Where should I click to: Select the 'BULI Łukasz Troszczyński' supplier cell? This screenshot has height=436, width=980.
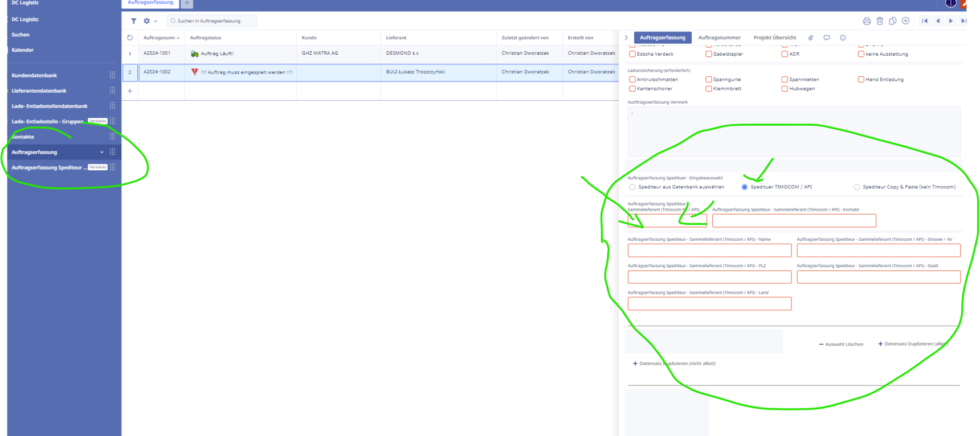[x=438, y=72]
